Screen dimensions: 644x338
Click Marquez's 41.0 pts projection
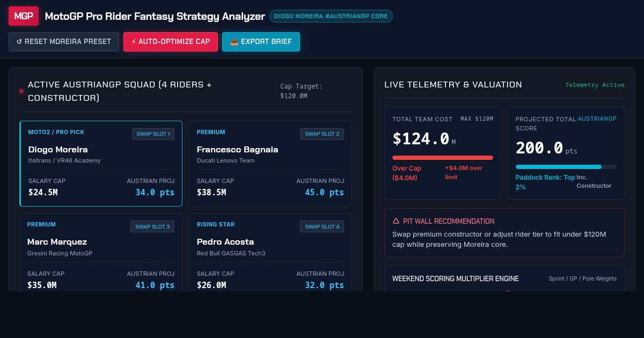[x=155, y=285]
